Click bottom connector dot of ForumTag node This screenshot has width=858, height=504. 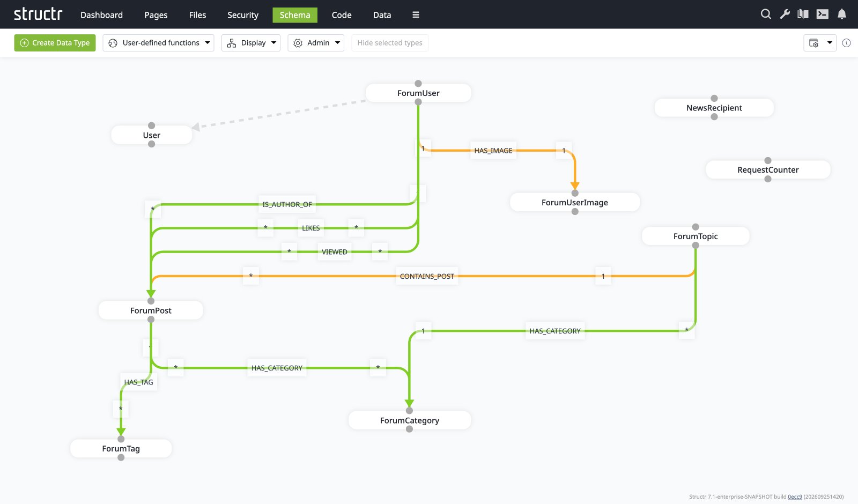(x=121, y=457)
